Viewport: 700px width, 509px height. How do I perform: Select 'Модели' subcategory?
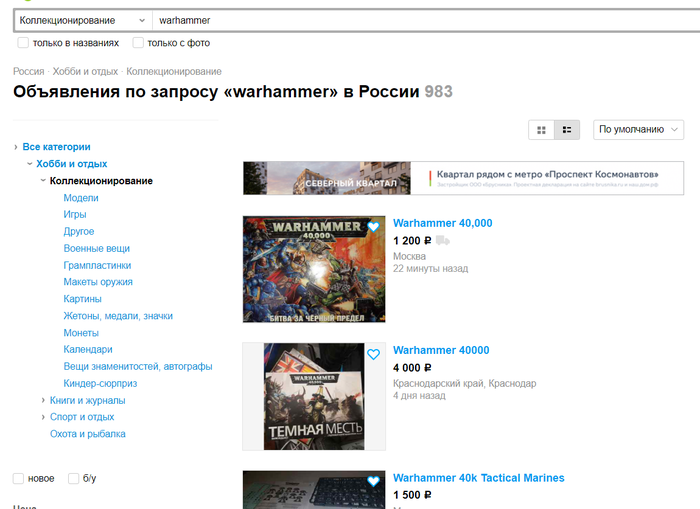tap(81, 198)
